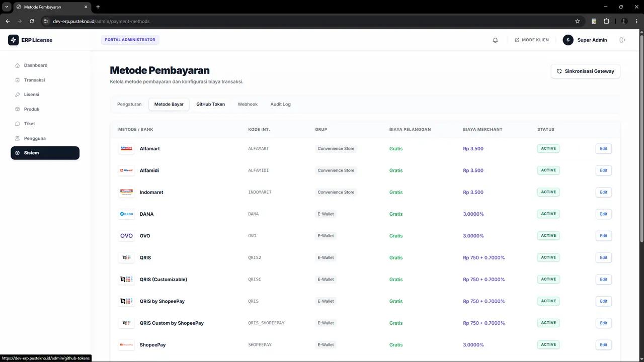Click the Super Admin avatar circle
Screen dimensions: 644x362
tap(568, 40)
